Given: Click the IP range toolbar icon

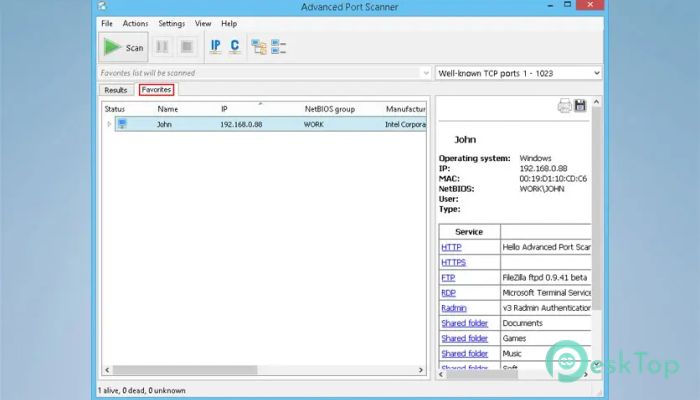Looking at the screenshot, I should click(x=216, y=46).
